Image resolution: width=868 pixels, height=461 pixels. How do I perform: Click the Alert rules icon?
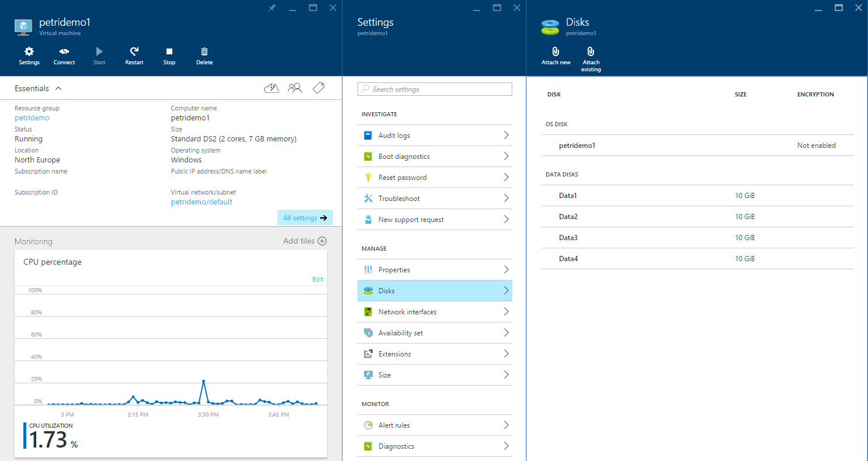coord(368,425)
